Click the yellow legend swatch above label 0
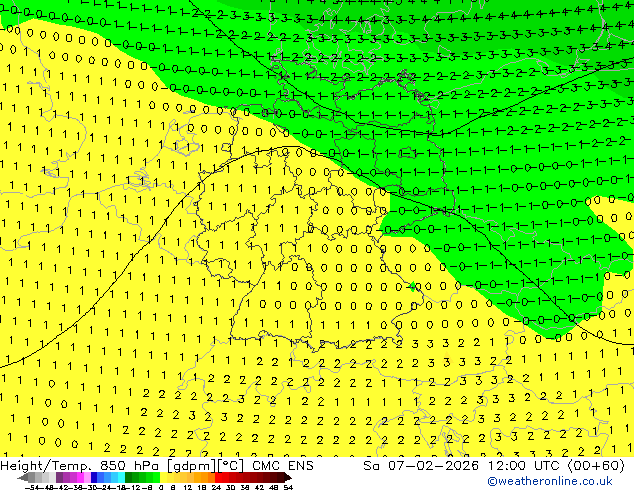 point(163,478)
